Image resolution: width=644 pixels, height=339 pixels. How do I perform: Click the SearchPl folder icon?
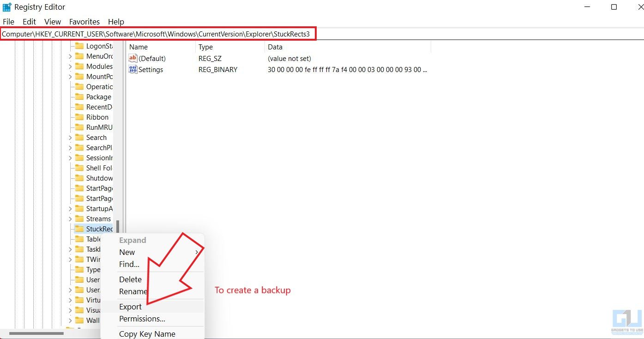pyautogui.click(x=79, y=148)
